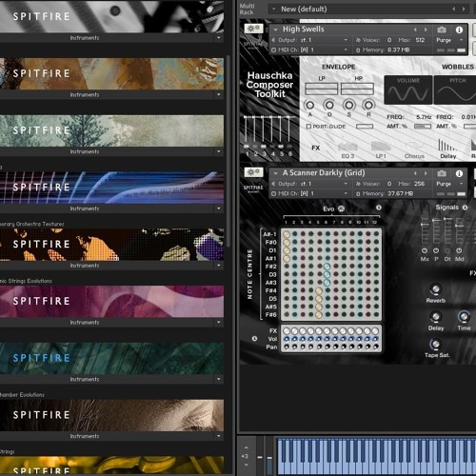The image size is (476, 476).
Task: Go to the next multi next to New (default)
Action: coord(464,10)
